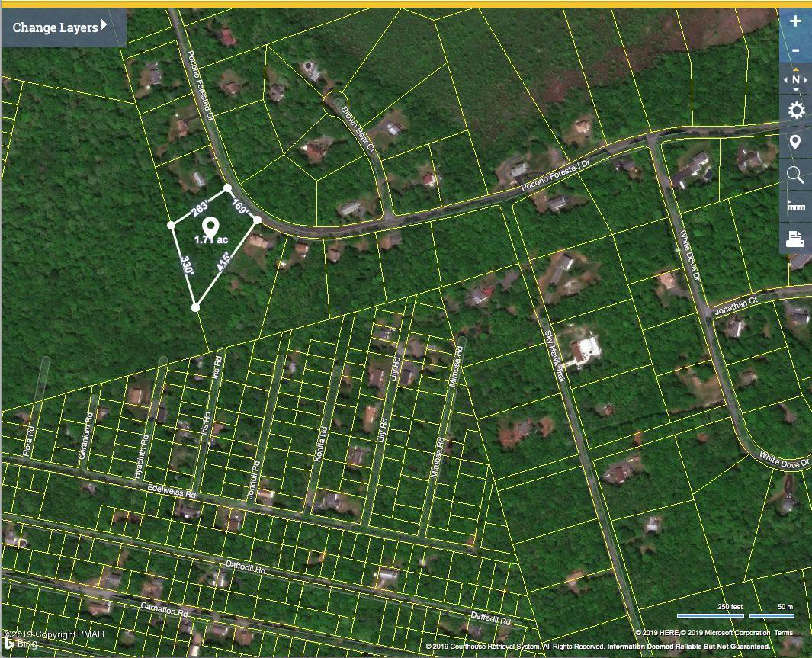Expand layers using arrow beside Change Layers
The height and width of the screenshot is (658, 812).
point(104,24)
